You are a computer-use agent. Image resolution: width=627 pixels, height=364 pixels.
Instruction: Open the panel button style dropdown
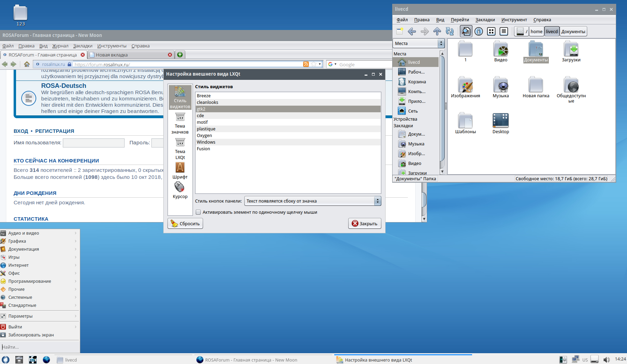point(312,201)
